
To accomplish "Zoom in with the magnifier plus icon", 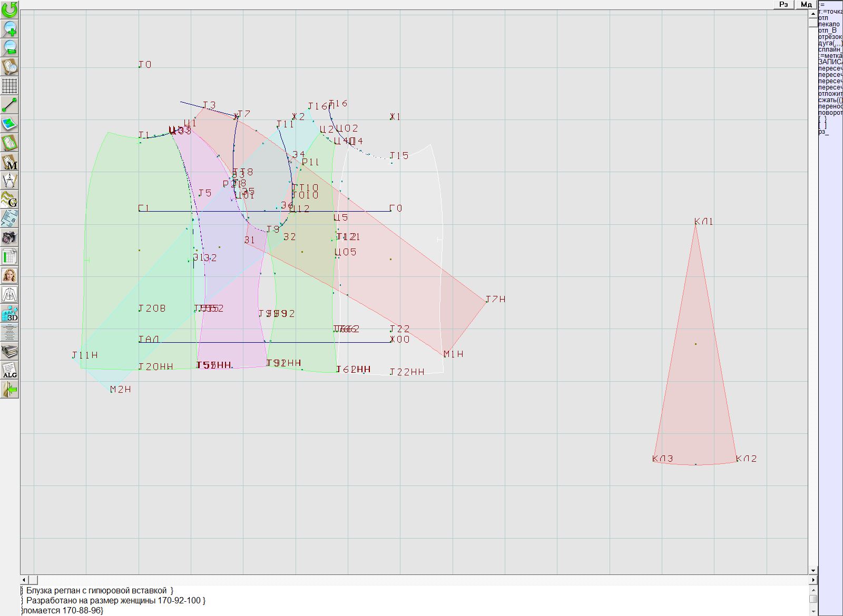I will (x=9, y=28).
